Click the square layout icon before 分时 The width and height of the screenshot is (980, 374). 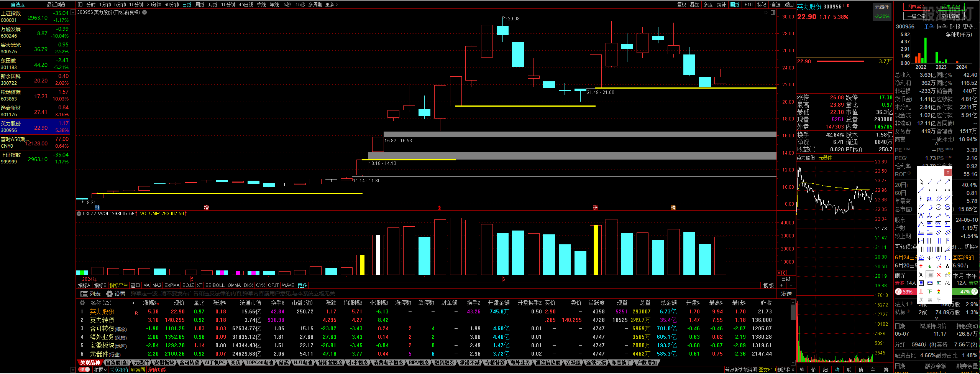(x=80, y=5)
